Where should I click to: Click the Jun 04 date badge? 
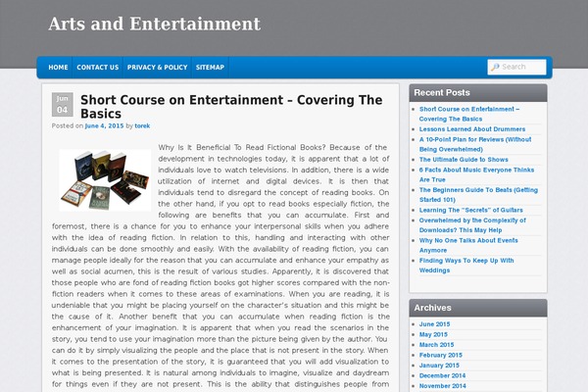[x=63, y=104]
